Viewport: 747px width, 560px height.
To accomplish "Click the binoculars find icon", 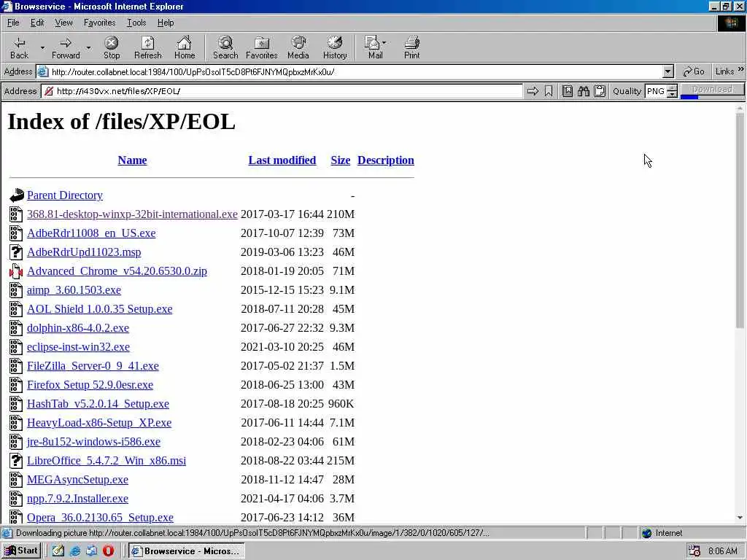I will [583, 91].
